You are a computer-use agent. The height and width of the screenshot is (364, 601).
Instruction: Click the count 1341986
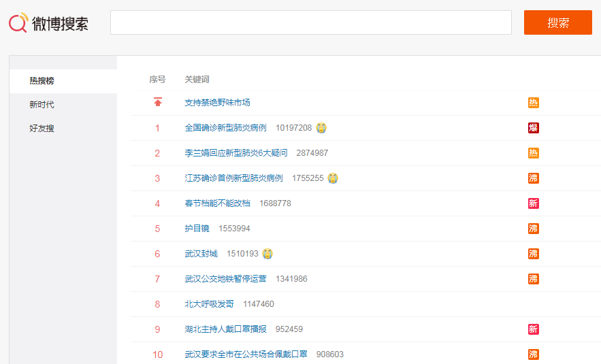pyautogui.click(x=291, y=279)
